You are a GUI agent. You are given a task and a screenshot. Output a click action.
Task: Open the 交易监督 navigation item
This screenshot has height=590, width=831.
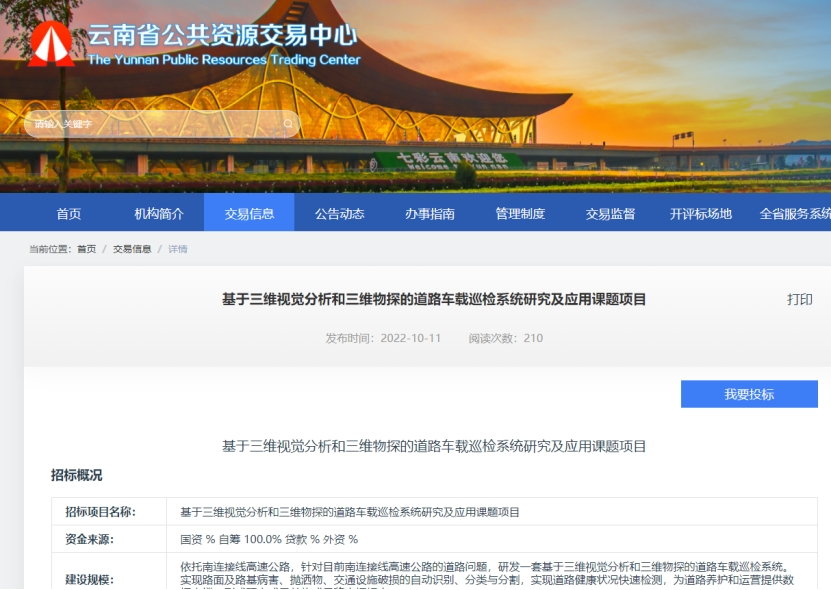pos(610,213)
